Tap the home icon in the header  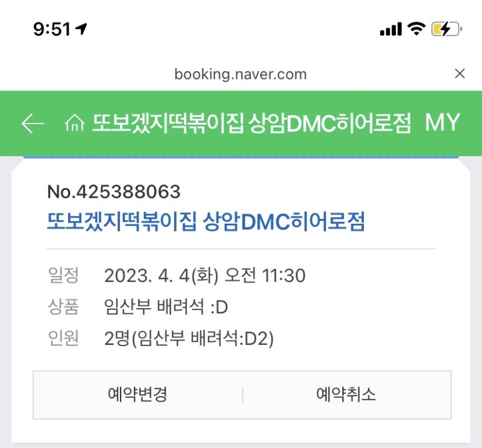pyautogui.click(x=74, y=122)
